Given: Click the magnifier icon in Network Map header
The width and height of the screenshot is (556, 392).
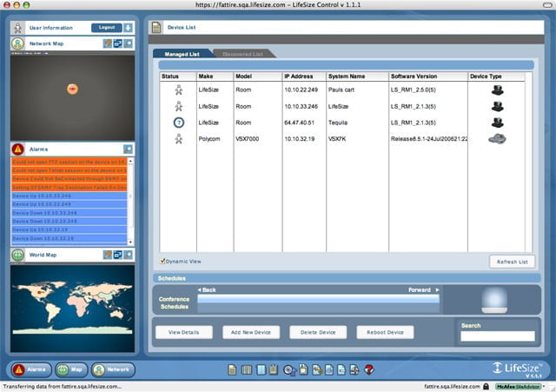Looking at the screenshot, I should pos(128,43).
